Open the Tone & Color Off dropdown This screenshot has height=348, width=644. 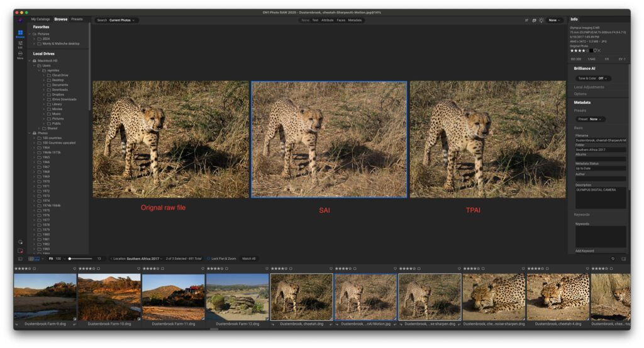pyautogui.click(x=592, y=79)
